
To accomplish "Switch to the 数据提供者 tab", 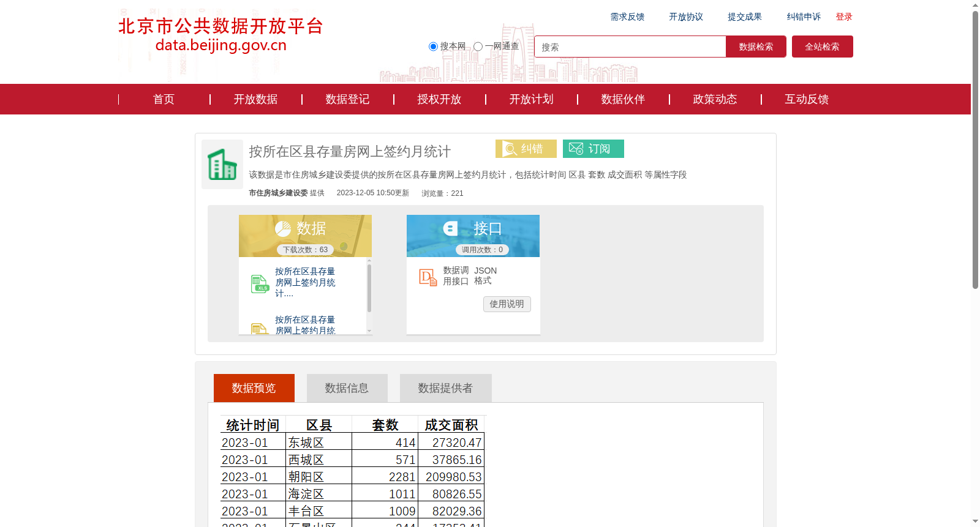I will click(446, 388).
